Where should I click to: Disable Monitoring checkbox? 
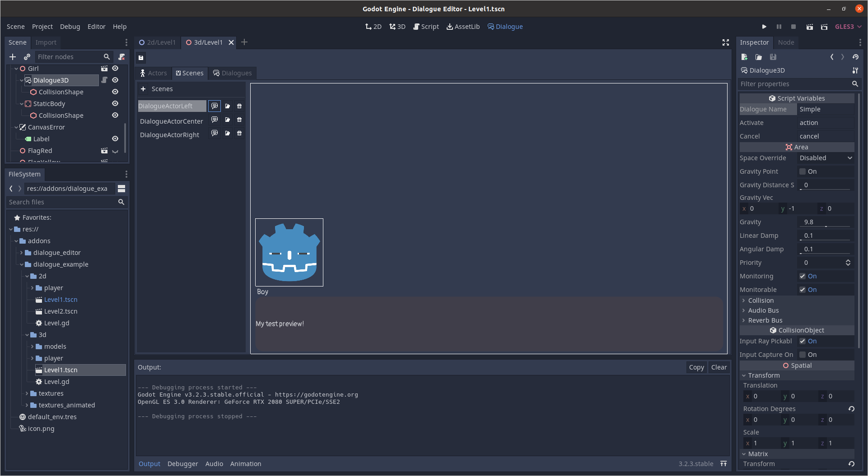coord(803,276)
